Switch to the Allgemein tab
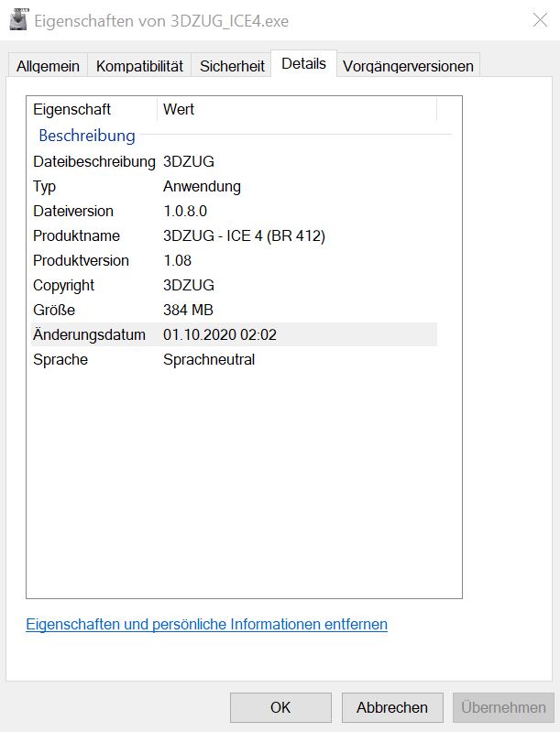 [x=48, y=66]
